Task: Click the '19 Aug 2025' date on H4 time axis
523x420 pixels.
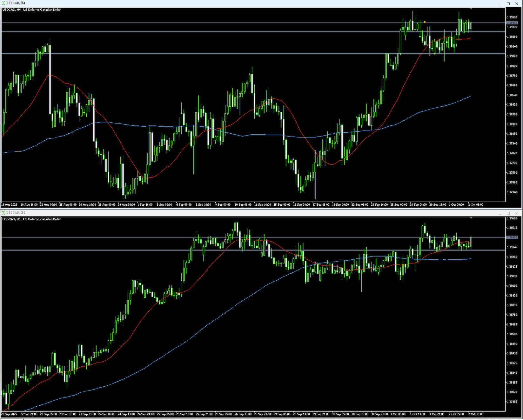Action: [x=9, y=205]
